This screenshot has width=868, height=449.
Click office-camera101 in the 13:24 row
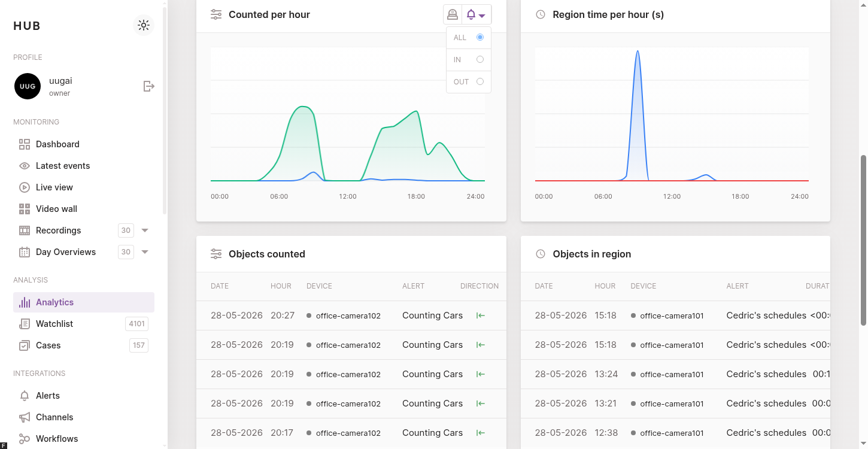pyautogui.click(x=672, y=374)
